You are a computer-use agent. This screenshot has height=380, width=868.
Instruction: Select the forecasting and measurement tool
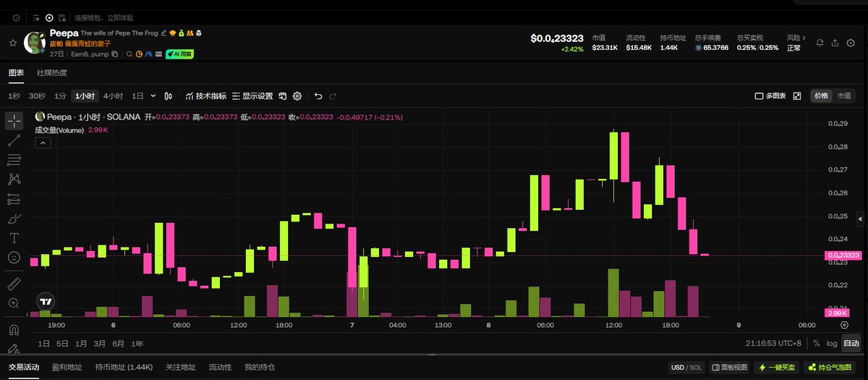(14, 198)
